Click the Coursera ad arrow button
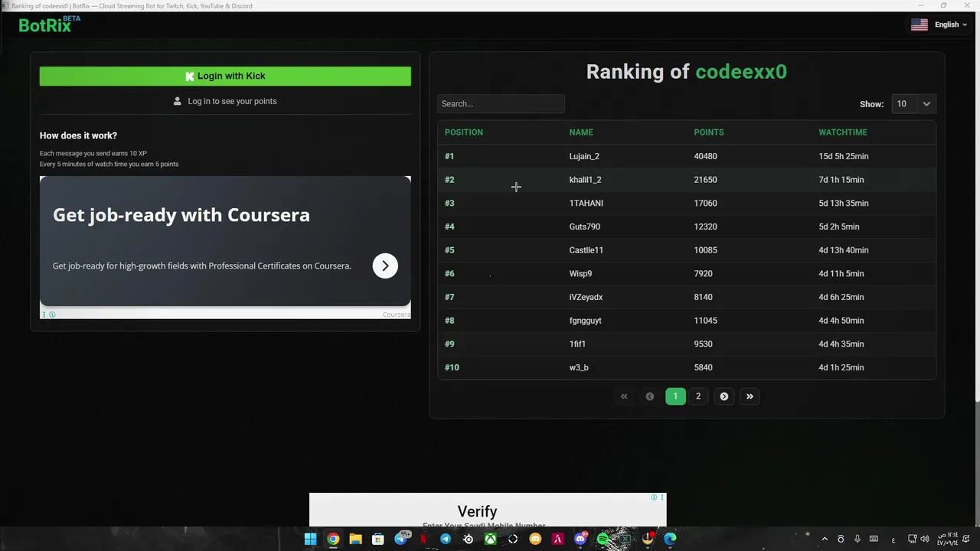 [x=385, y=266]
